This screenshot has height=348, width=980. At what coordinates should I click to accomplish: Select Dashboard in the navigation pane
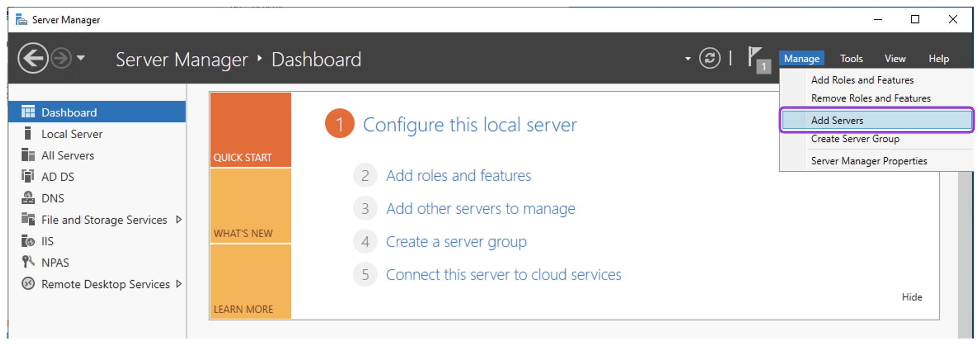(x=97, y=112)
